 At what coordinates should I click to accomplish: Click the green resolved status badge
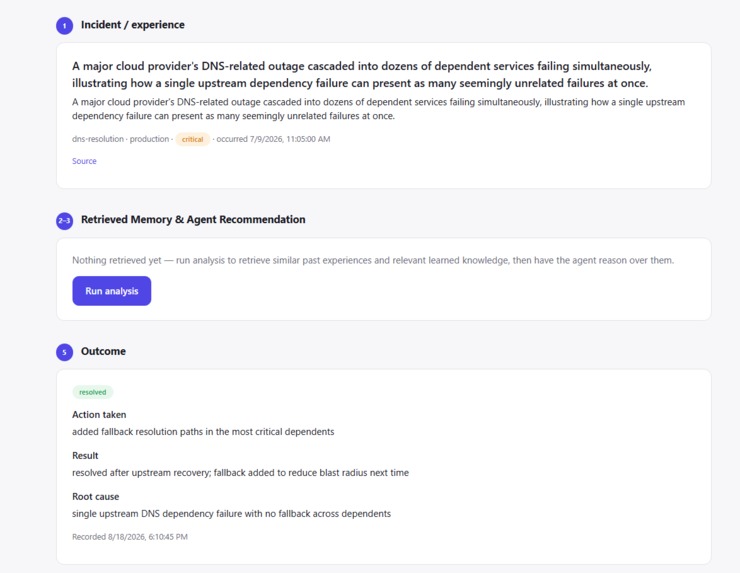click(x=92, y=392)
